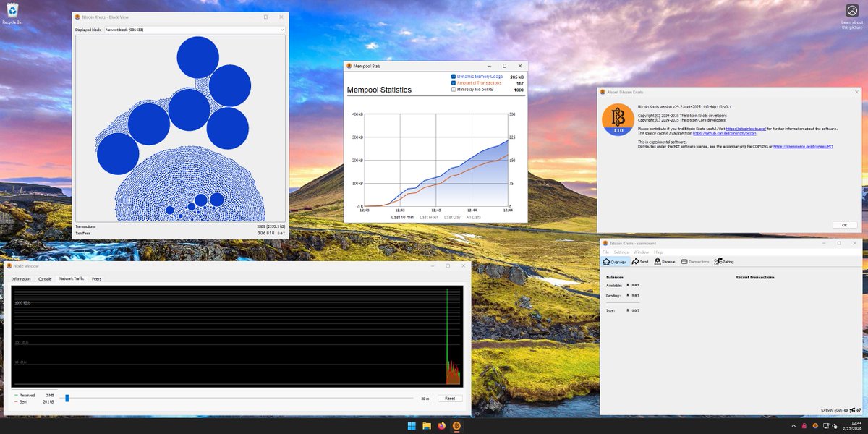
Task: Open the Pairing page in wallet toolbar
Action: (724, 262)
